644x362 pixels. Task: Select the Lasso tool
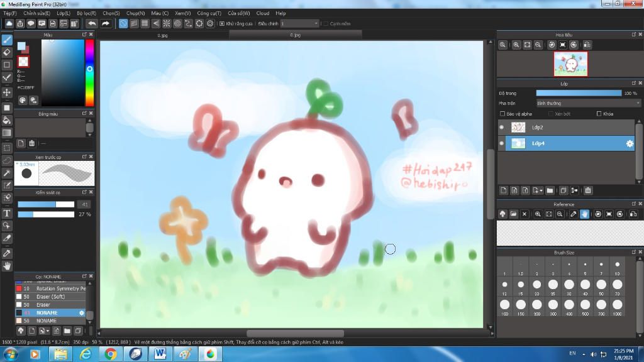tap(7, 160)
